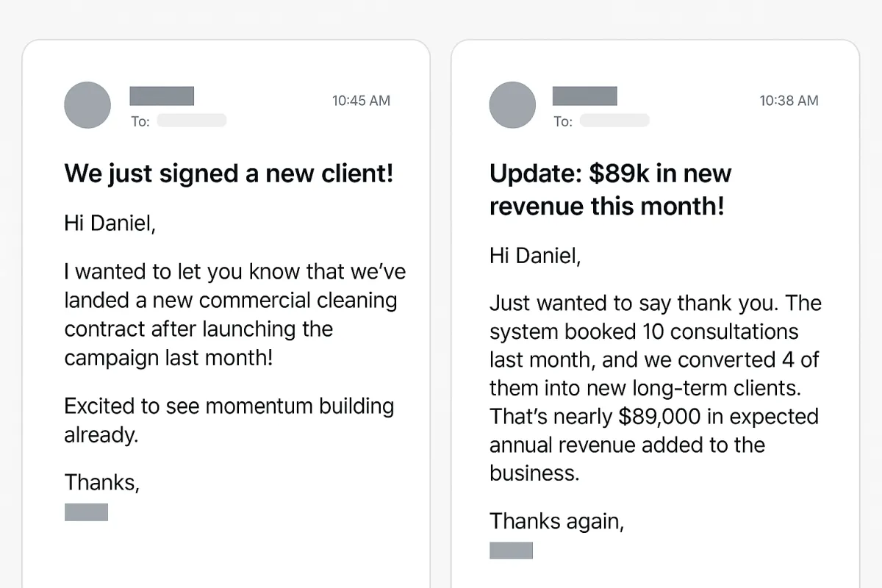This screenshot has height=588, width=882.
Task: Click the 10:38 AM timestamp
Action: [789, 101]
